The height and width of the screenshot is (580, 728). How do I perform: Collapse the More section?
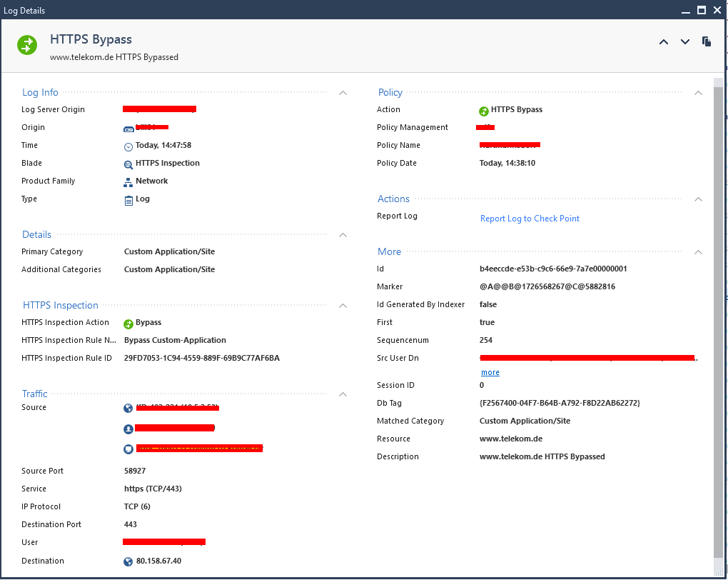pyautogui.click(x=698, y=251)
